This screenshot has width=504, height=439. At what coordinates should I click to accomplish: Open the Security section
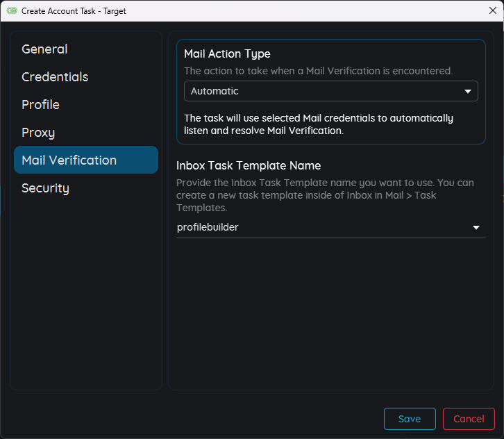click(x=45, y=188)
